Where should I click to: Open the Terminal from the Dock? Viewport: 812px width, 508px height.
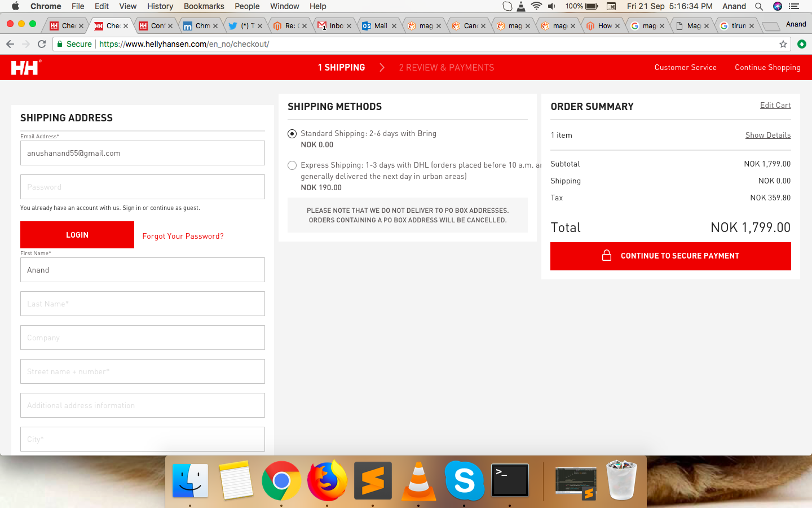pyautogui.click(x=509, y=480)
